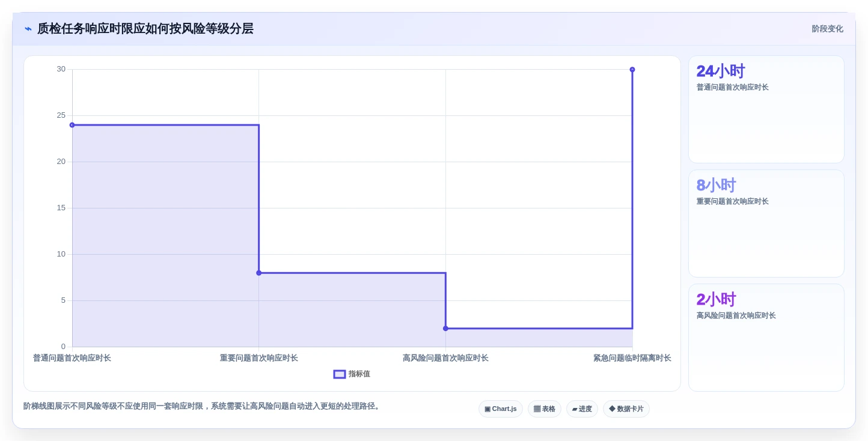Click the description sentence starting 阶梯线图展示
This screenshot has height=441, width=868.
203,406
